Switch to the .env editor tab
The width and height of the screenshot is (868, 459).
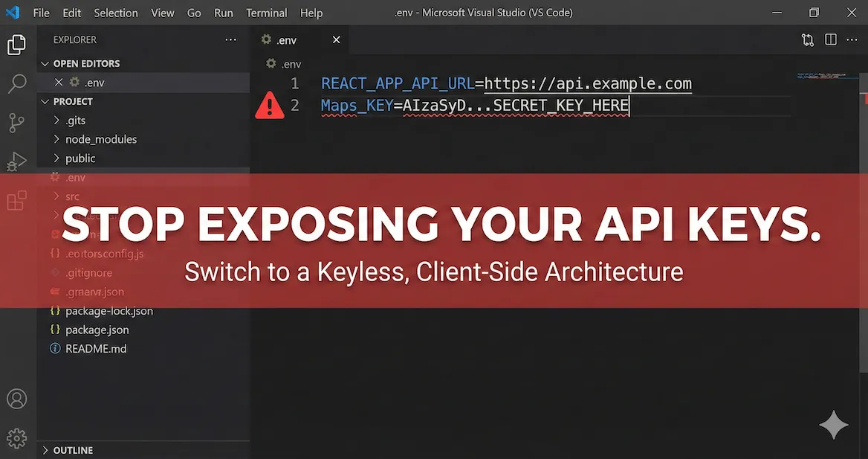pos(287,39)
